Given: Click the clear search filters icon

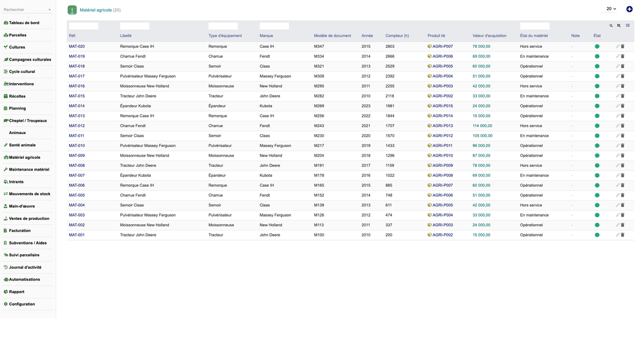Looking at the screenshot, I should [x=619, y=26].
